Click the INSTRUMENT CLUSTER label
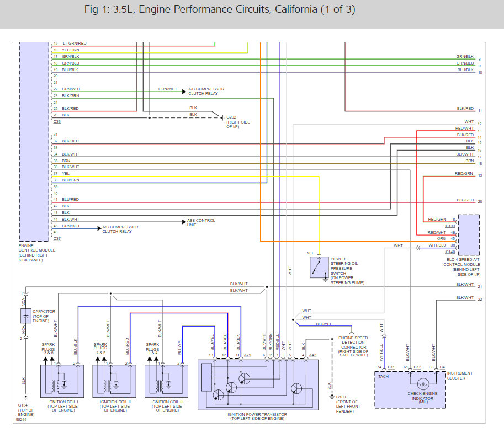 click(x=460, y=376)
